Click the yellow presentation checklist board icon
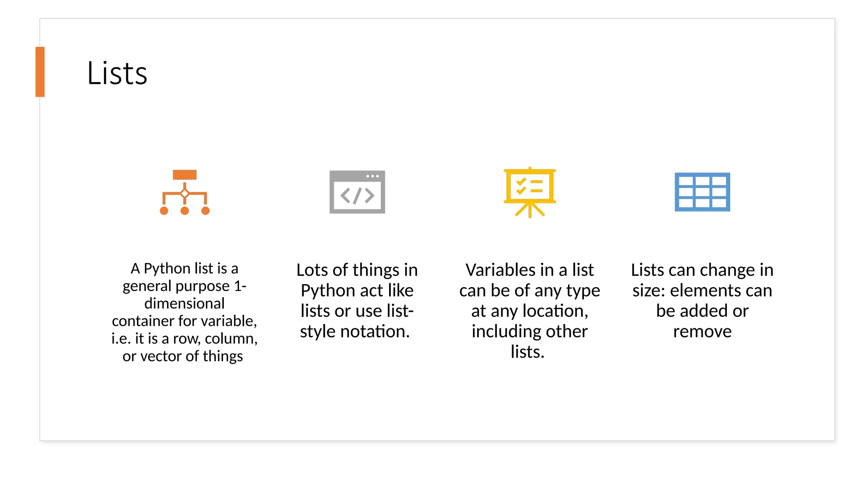Screen dimensions: 868x488 pyautogui.click(x=529, y=192)
